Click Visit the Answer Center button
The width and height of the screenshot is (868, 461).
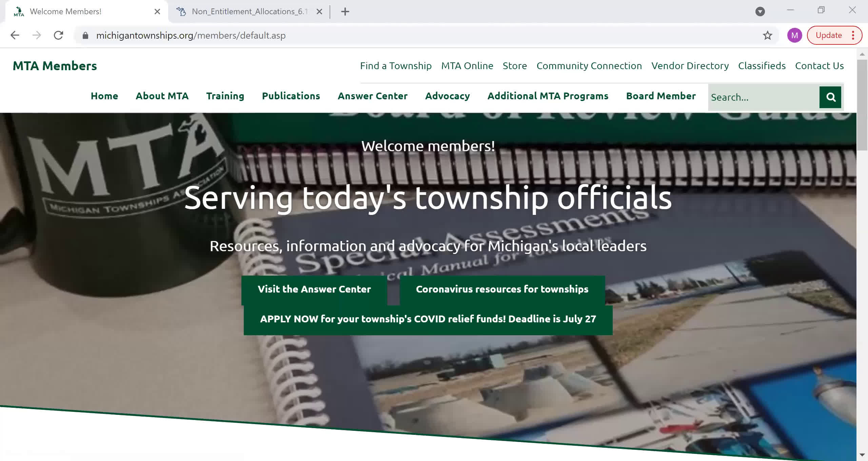tap(314, 289)
